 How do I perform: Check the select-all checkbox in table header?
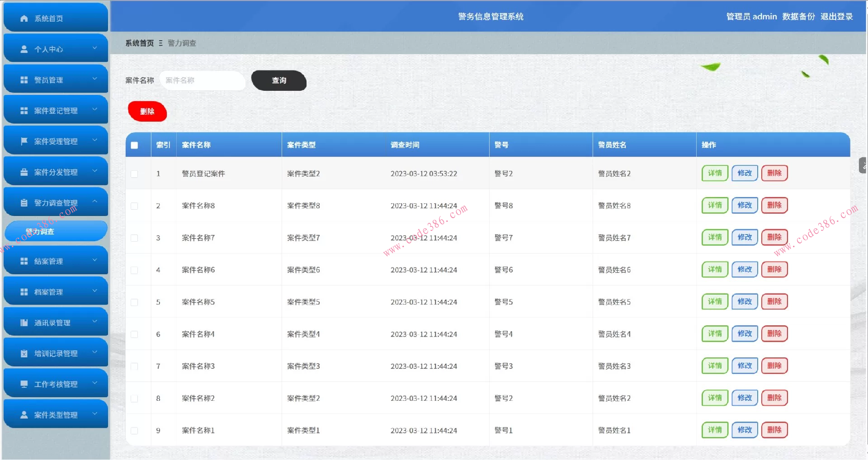(134, 145)
